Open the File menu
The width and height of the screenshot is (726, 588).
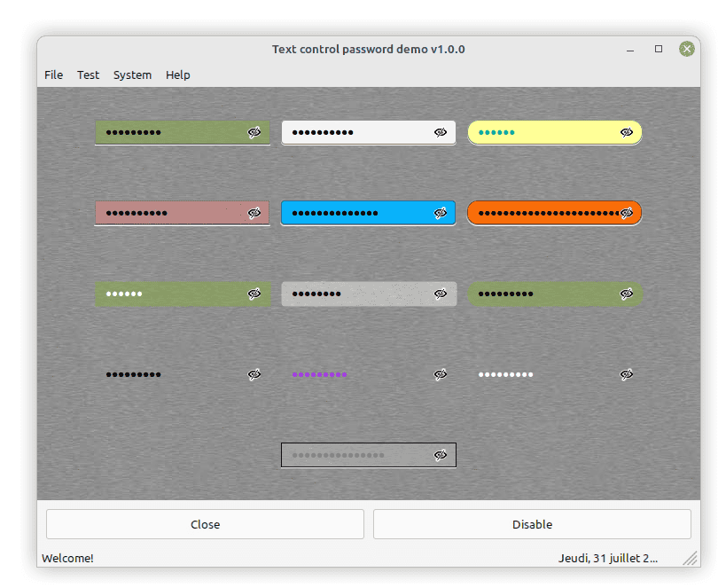[x=54, y=75]
